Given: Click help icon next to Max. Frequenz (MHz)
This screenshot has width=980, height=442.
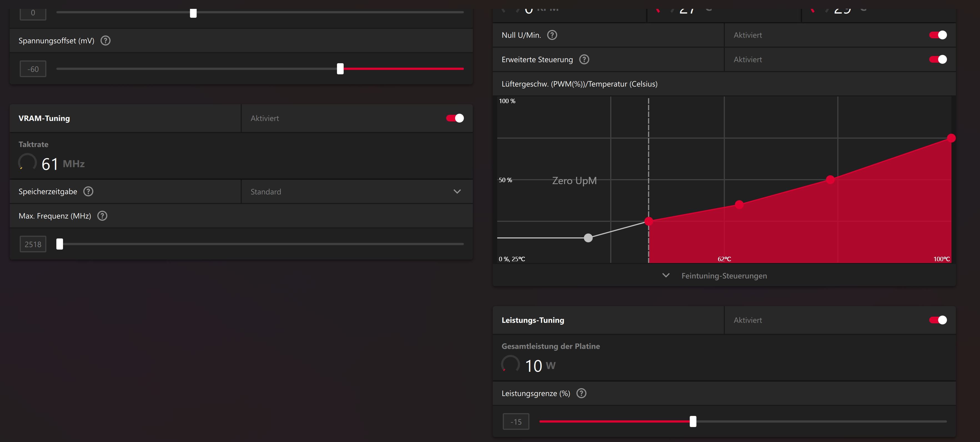Looking at the screenshot, I should [102, 216].
